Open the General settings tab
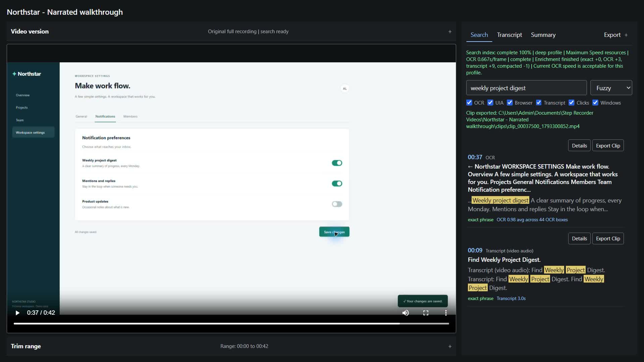Viewport: 644px width, 362px height. [81, 116]
